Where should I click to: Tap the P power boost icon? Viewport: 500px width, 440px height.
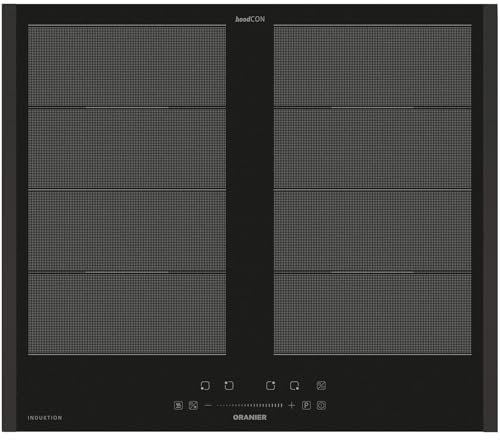306,405
